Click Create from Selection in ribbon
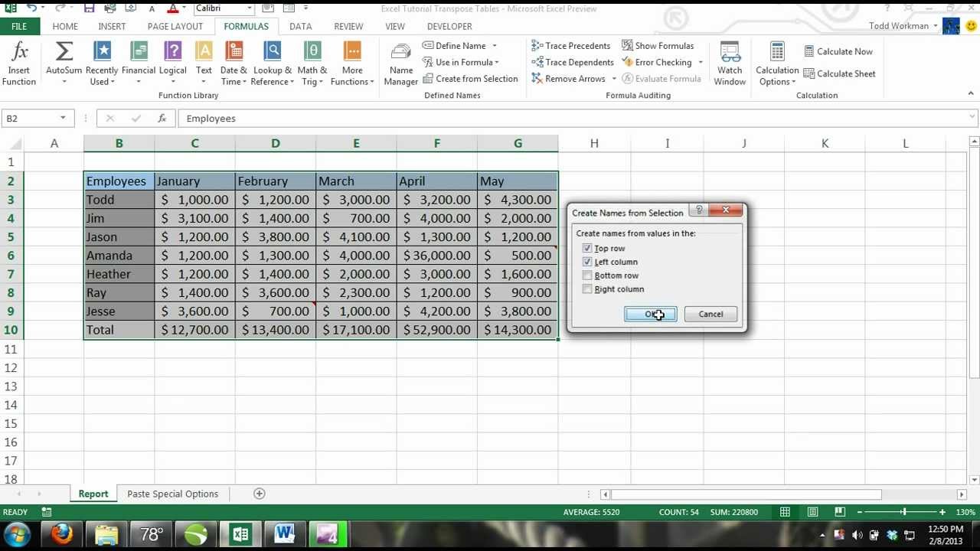Viewport: 980px width, 551px height. pyautogui.click(x=470, y=79)
